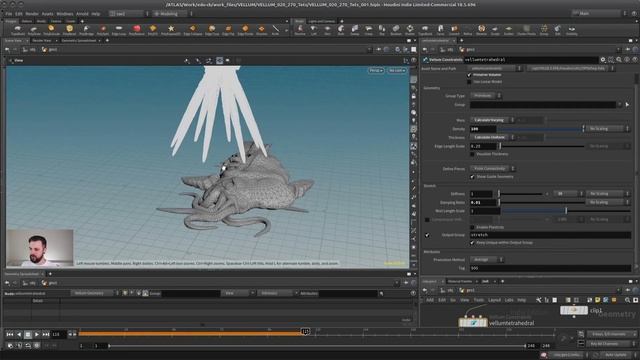Select the Edge Collapse shelf tool

tap(193, 29)
